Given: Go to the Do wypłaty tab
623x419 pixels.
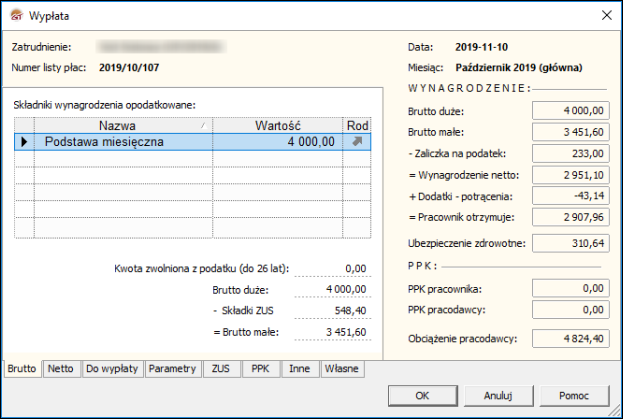Looking at the screenshot, I should click(112, 369).
